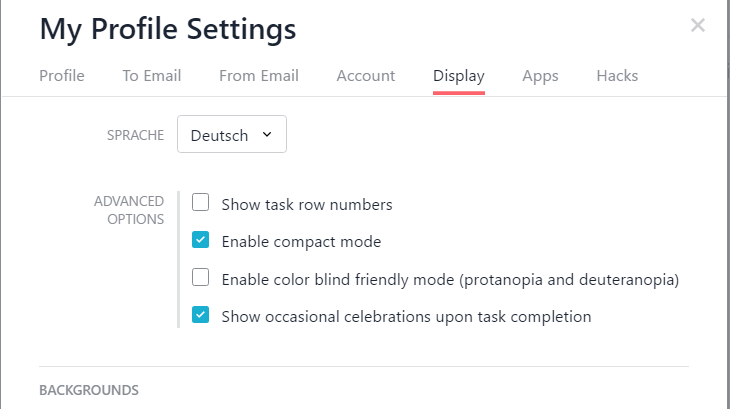Select the Account tab
This screenshot has height=409, width=730.
pos(366,76)
